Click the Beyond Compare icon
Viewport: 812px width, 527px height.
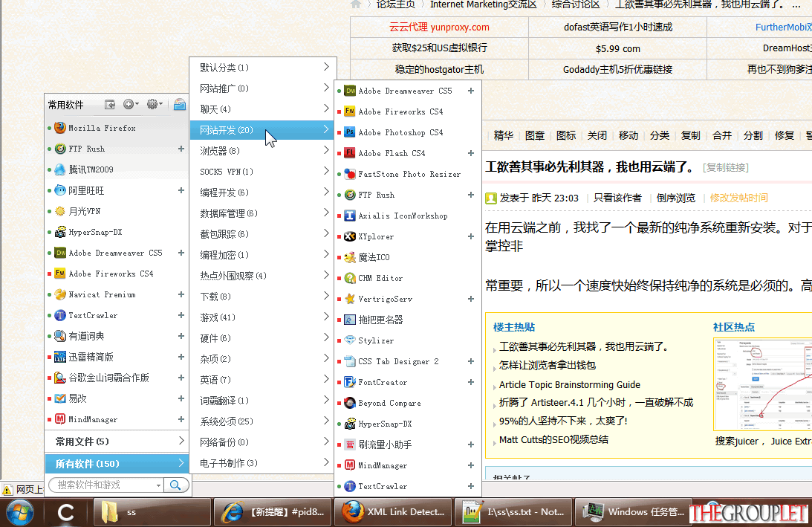click(350, 403)
